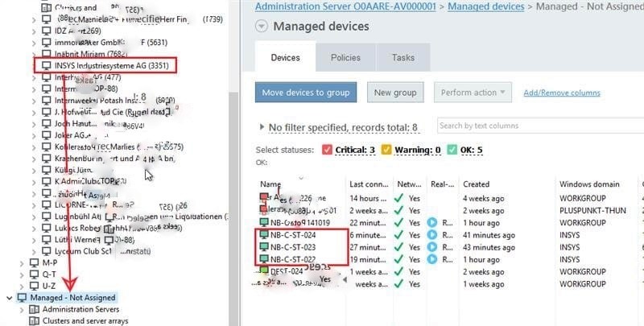
Task: Open Administration Servers under Not Assigned
Action: [80, 309]
